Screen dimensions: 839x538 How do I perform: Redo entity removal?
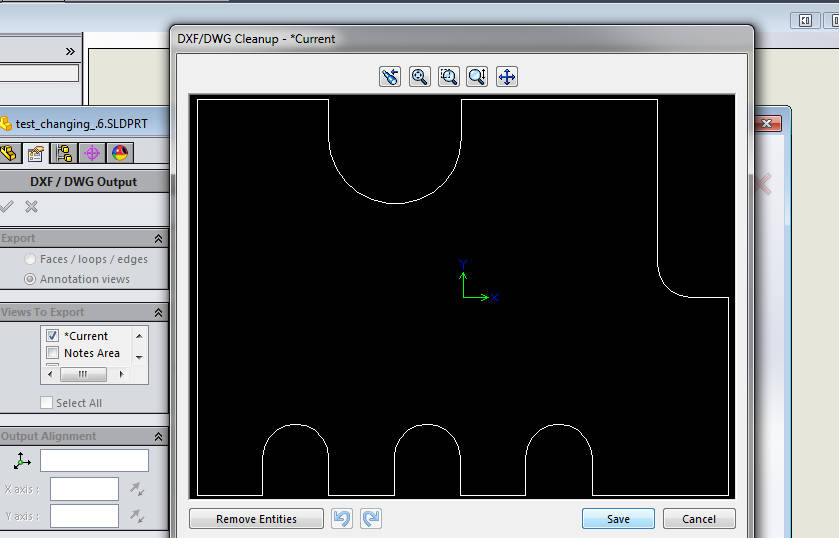tap(371, 519)
